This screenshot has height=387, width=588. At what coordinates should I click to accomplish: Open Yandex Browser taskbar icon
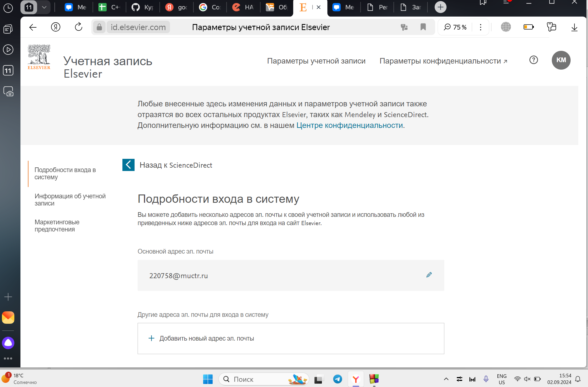tap(356, 379)
